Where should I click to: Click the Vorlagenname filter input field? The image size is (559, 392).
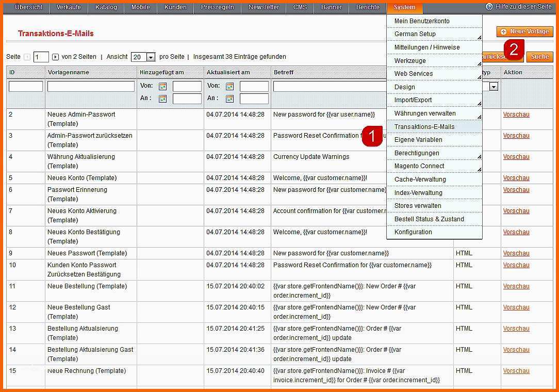(x=91, y=87)
